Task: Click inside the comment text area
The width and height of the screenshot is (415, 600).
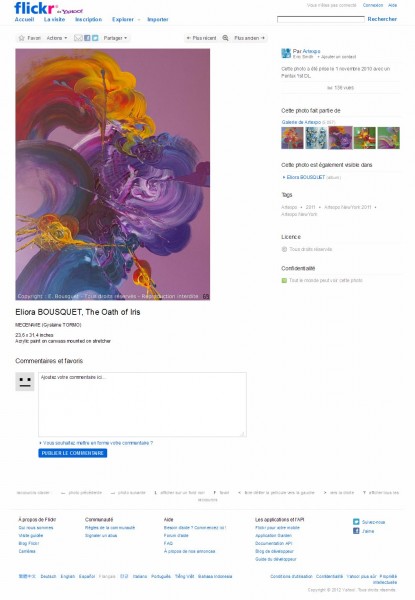Action: pyautogui.click(x=142, y=404)
